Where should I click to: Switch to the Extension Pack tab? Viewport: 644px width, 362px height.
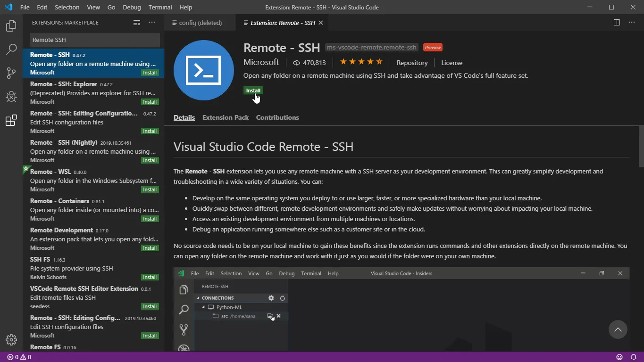[x=226, y=117]
